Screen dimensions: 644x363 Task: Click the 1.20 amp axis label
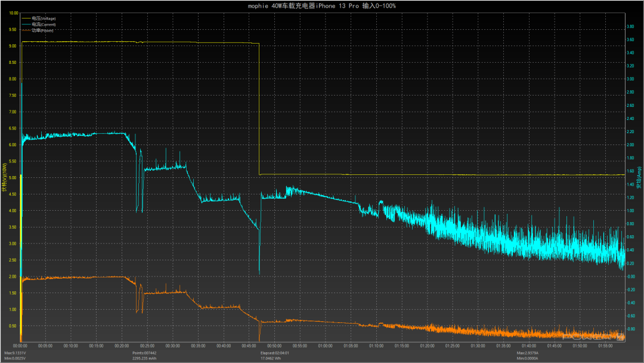(630, 198)
